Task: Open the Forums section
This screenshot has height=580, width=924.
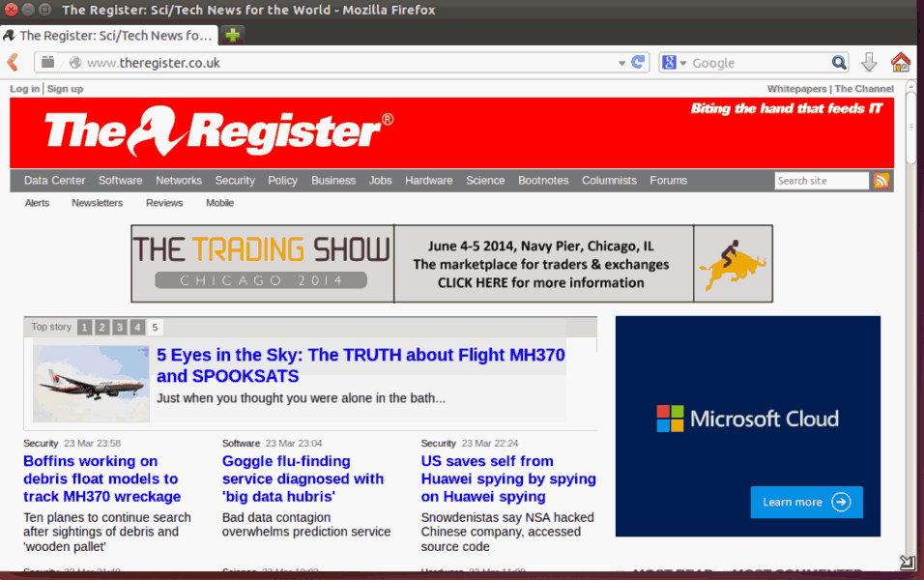Action: tap(668, 181)
